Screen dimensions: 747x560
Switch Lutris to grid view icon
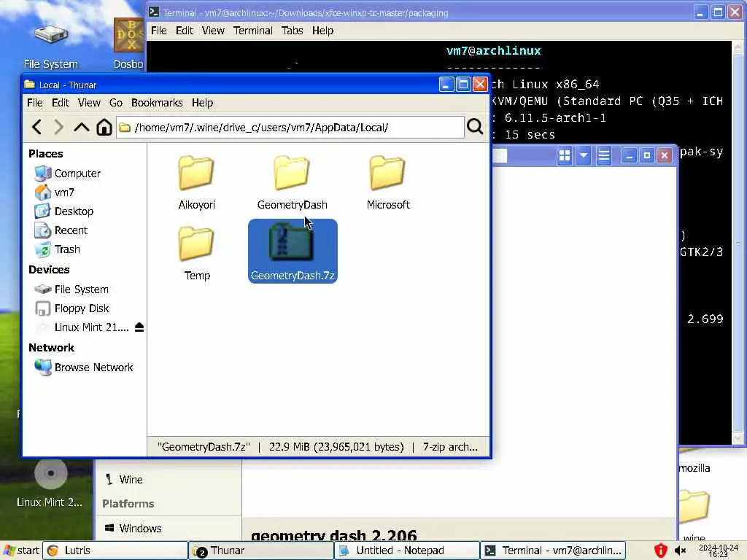tap(565, 155)
